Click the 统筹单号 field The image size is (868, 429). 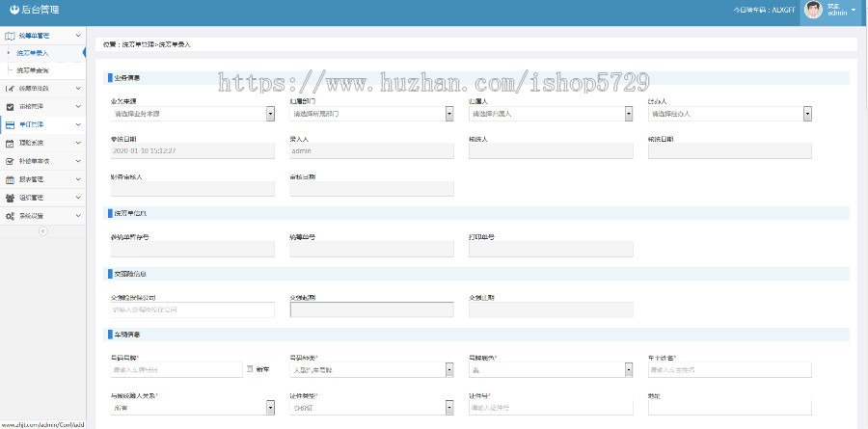point(372,249)
